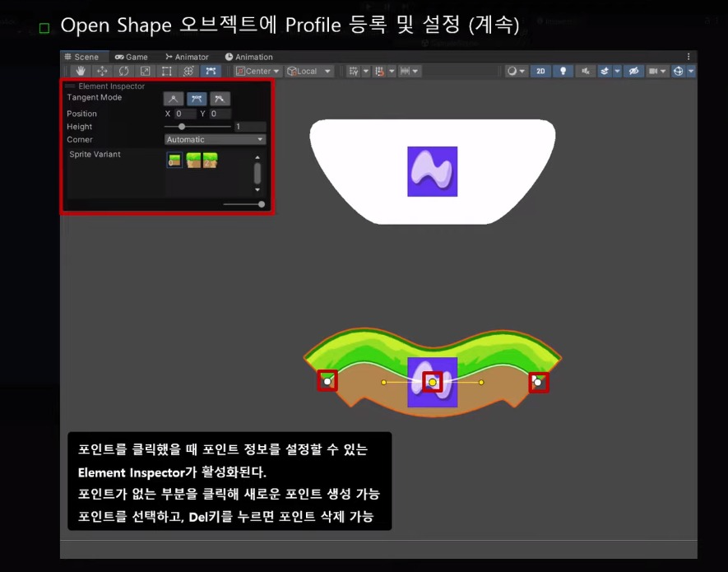Open the Scene view options menu

click(688, 56)
